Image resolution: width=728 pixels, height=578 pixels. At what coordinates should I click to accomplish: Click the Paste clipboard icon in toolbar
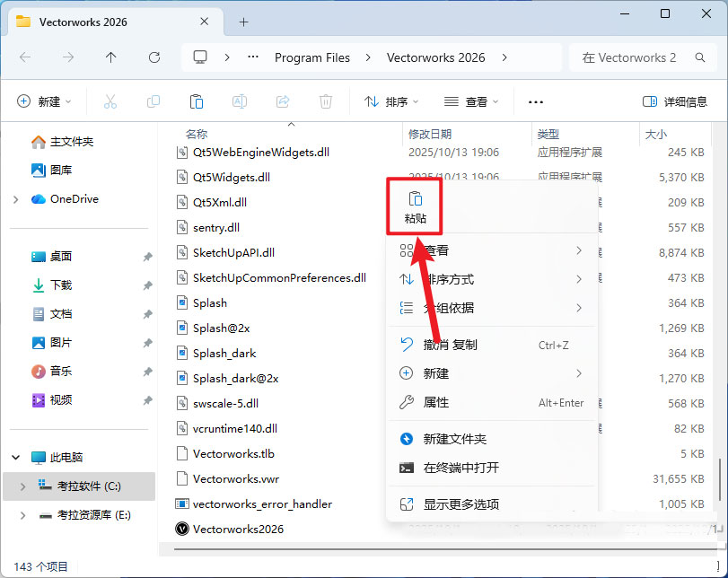tap(197, 101)
